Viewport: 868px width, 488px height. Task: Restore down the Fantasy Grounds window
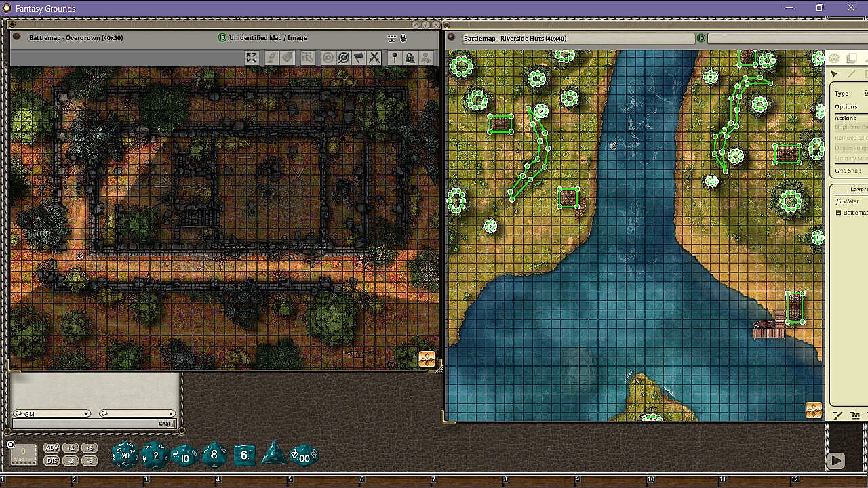(x=819, y=7)
